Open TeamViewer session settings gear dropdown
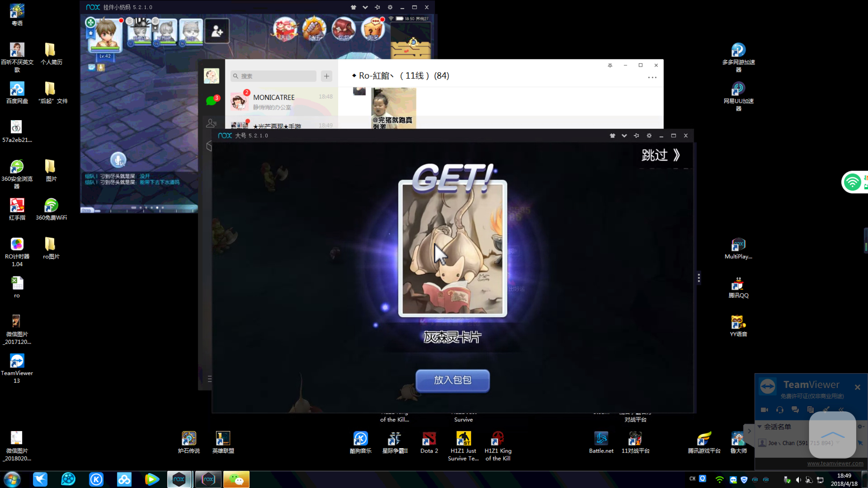868x488 pixels. pos(861,427)
